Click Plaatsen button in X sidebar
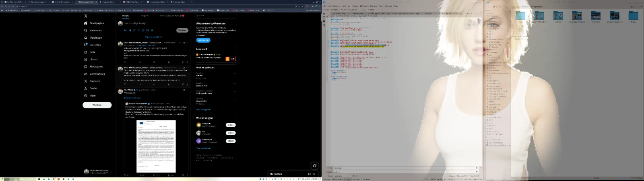 [97, 105]
